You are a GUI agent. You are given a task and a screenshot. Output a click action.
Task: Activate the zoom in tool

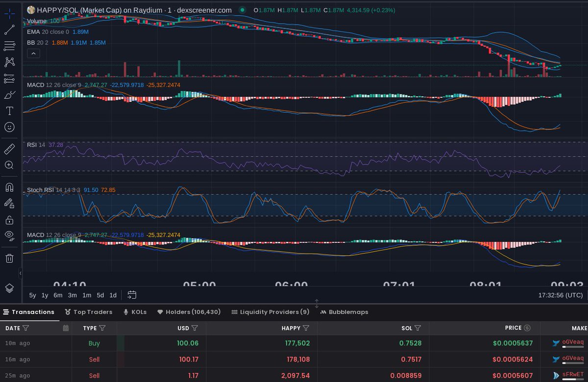pyautogui.click(x=9, y=165)
